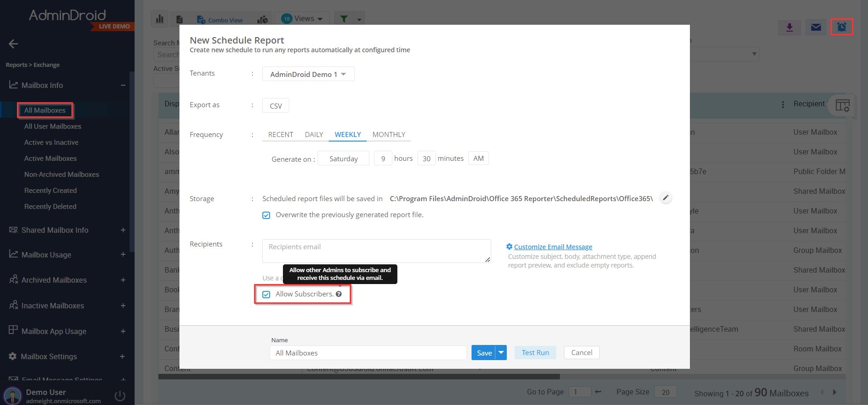This screenshot has height=405, width=868.
Task: Expand the Shared Mailbox Info section
Action: 123,230
